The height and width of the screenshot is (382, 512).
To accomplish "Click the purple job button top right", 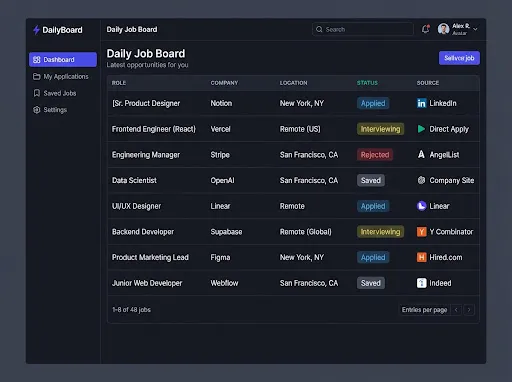I will click(x=459, y=58).
